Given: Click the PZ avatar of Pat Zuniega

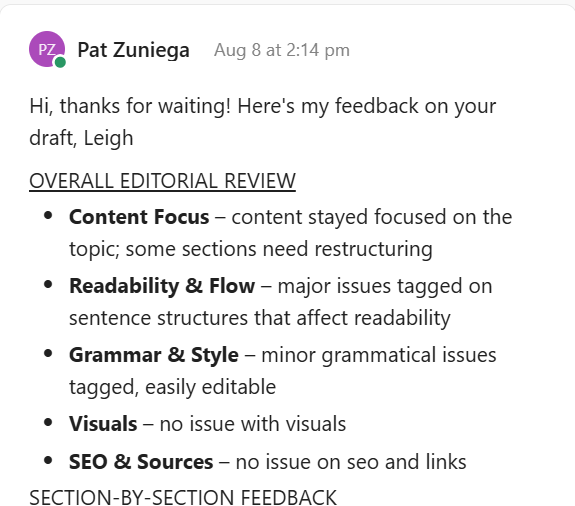Looking at the screenshot, I should [47, 49].
